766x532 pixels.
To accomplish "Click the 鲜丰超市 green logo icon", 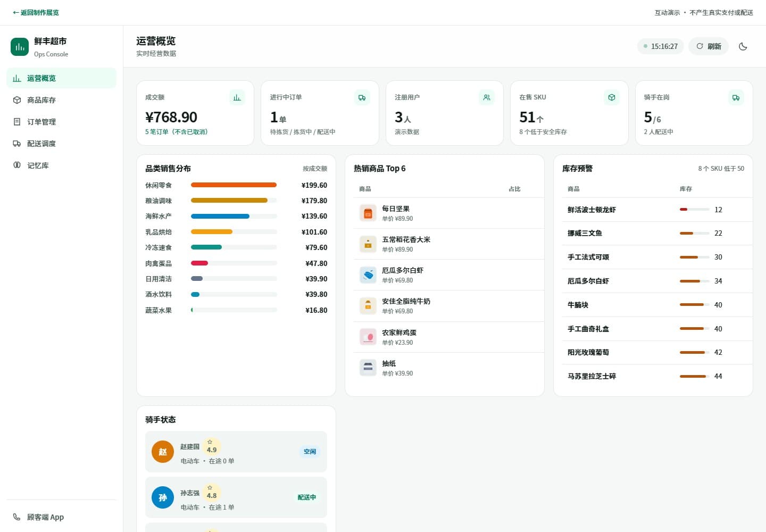I will click(20, 47).
